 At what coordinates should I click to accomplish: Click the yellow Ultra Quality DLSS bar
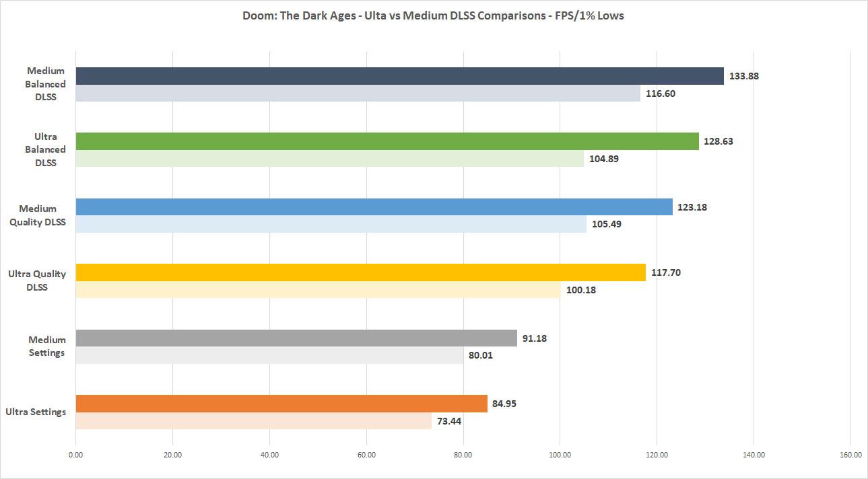360,272
